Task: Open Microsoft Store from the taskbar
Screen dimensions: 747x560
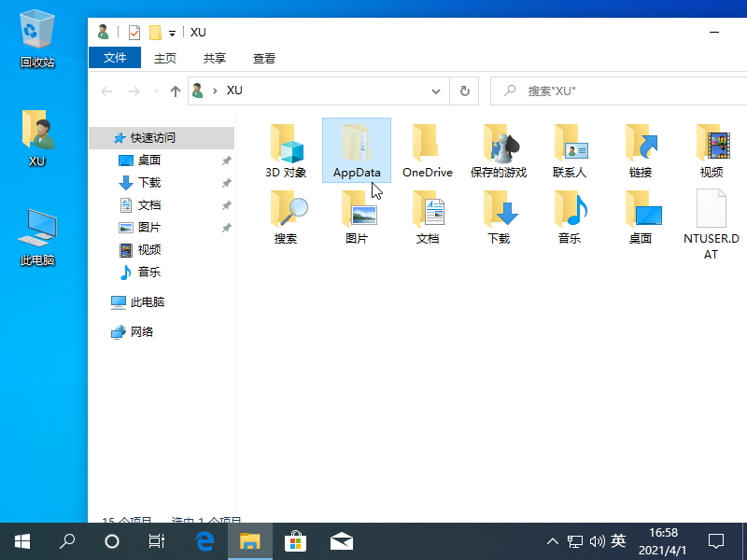Action: point(295,540)
